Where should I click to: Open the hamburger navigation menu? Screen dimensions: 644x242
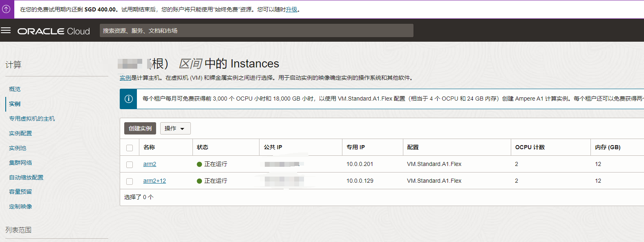(x=6, y=31)
